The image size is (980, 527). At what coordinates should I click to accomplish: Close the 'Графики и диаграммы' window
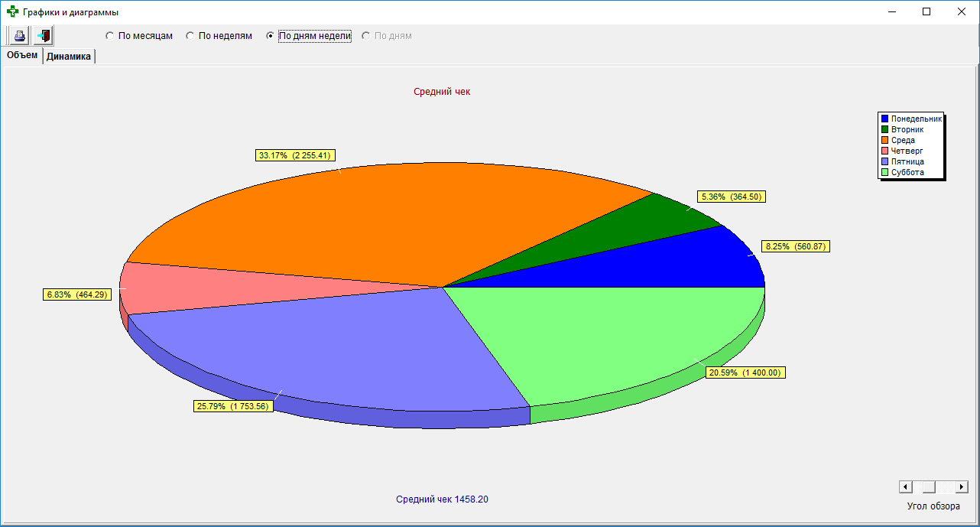pyautogui.click(x=962, y=12)
